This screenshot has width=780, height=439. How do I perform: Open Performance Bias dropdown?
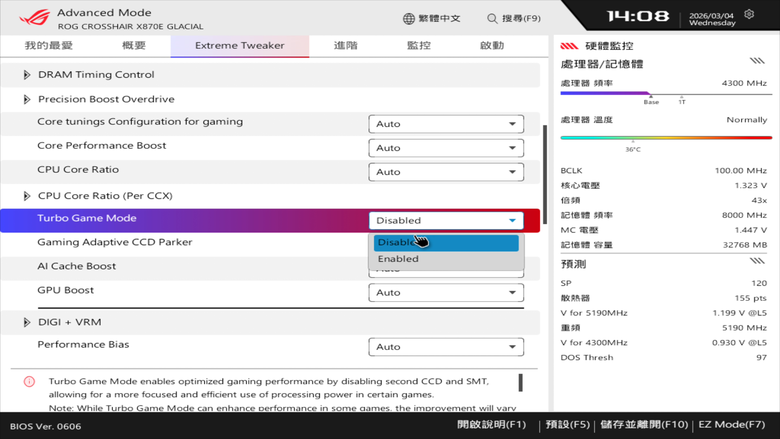(x=446, y=347)
